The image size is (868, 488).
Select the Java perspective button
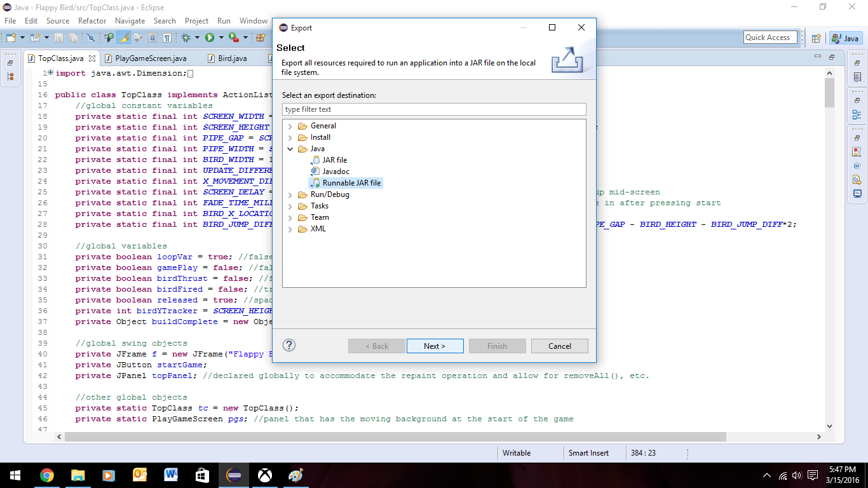846,38
